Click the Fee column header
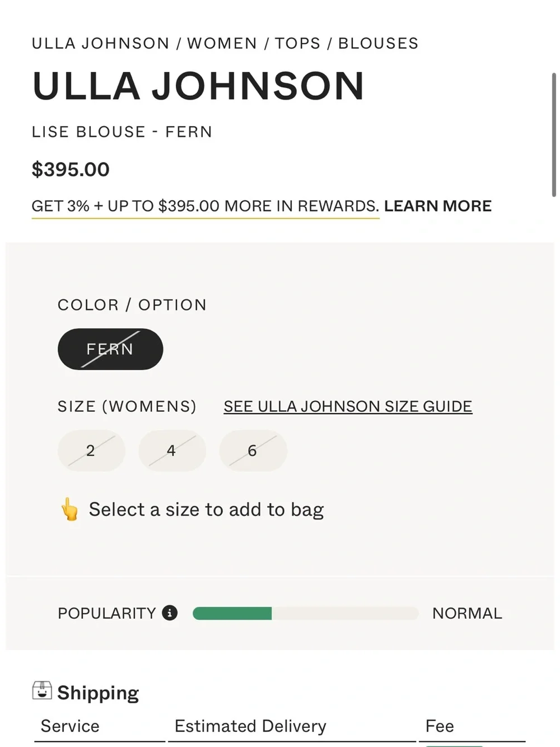The image size is (560, 747). point(440,726)
